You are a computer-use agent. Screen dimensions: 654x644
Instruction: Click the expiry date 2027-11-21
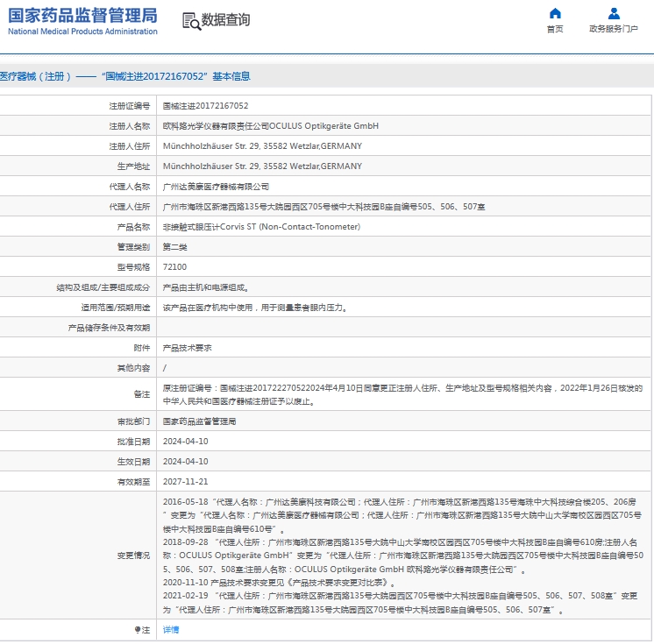click(x=185, y=481)
